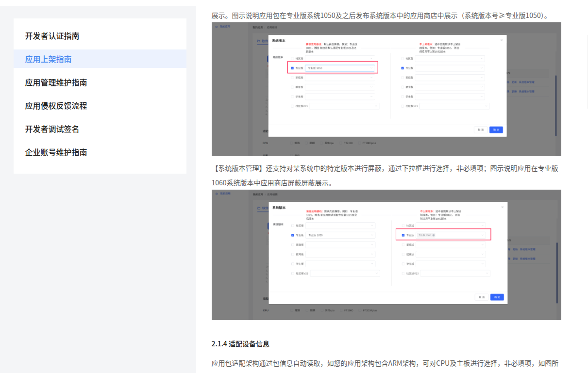Click 取消 button in second dialog

pyautogui.click(x=481, y=297)
